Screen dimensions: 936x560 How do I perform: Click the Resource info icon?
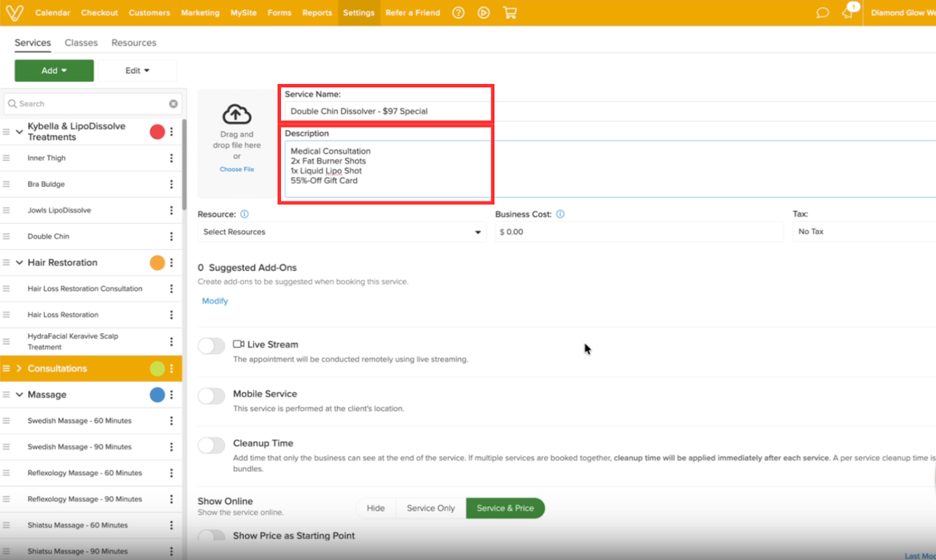245,215
